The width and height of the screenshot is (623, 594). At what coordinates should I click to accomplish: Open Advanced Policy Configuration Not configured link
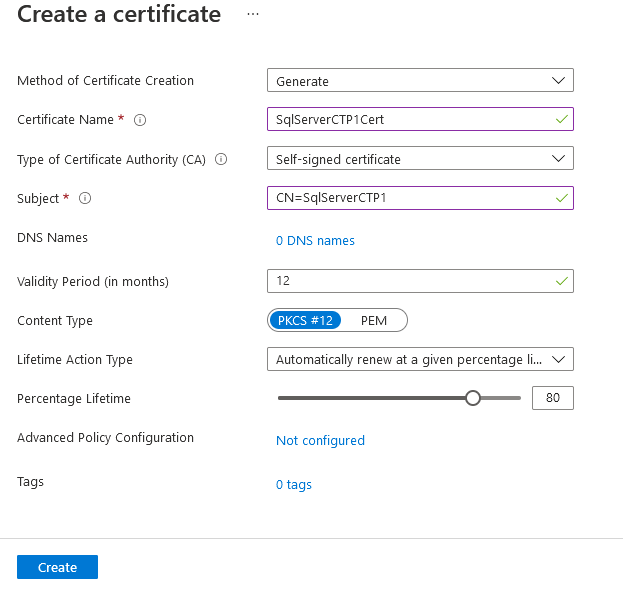(x=320, y=441)
